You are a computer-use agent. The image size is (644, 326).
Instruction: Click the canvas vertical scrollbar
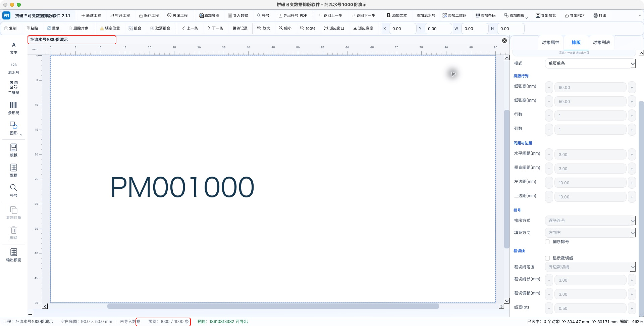point(507,179)
